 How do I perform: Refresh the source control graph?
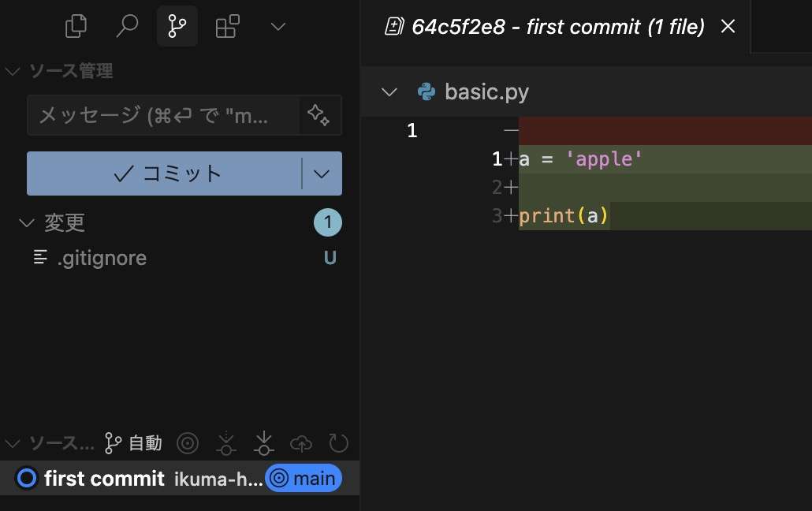tap(338, 443)
